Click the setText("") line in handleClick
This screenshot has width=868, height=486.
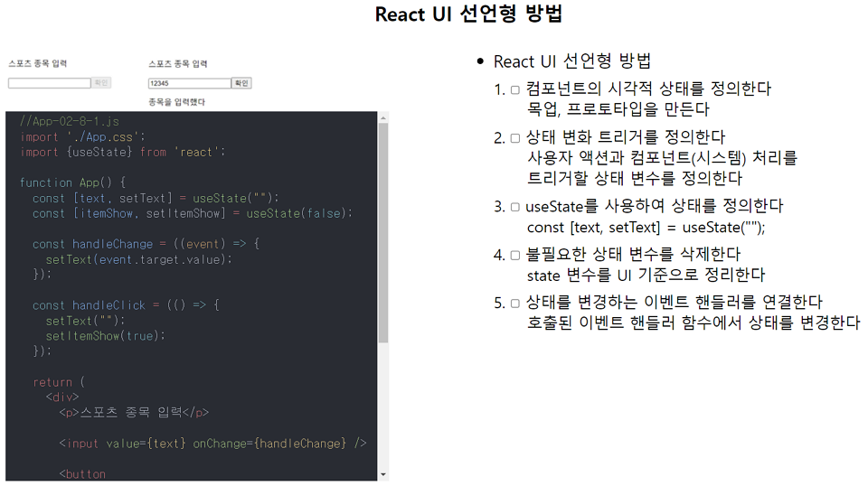pos(85,321)
